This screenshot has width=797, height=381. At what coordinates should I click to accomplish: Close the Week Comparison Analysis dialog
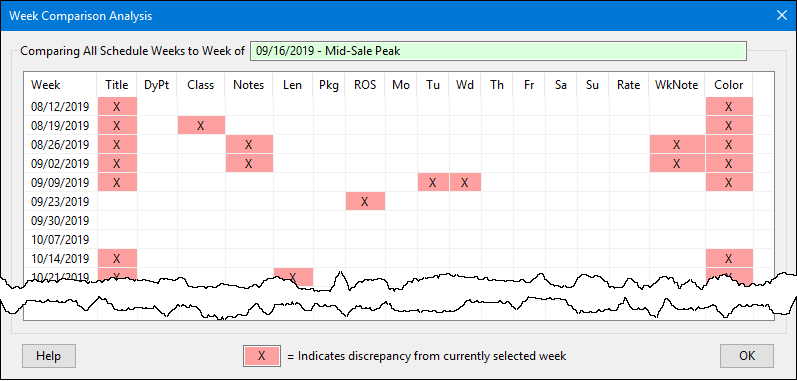click(x=782, y=15)
